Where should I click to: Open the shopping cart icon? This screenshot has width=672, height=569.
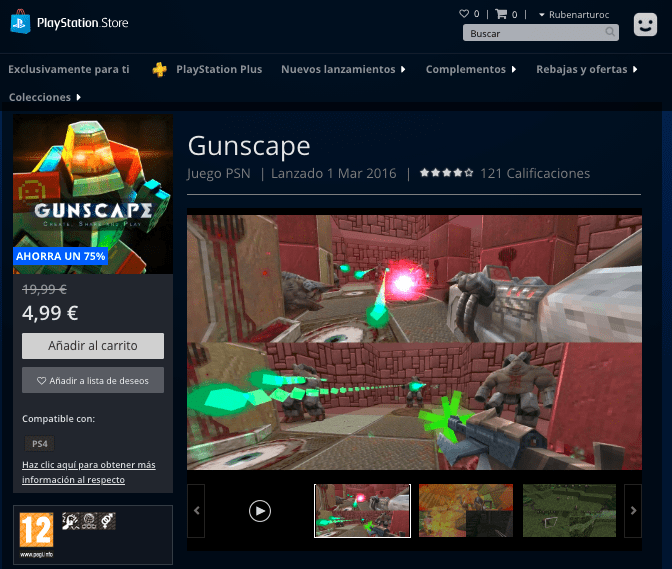tap(501, 14)
